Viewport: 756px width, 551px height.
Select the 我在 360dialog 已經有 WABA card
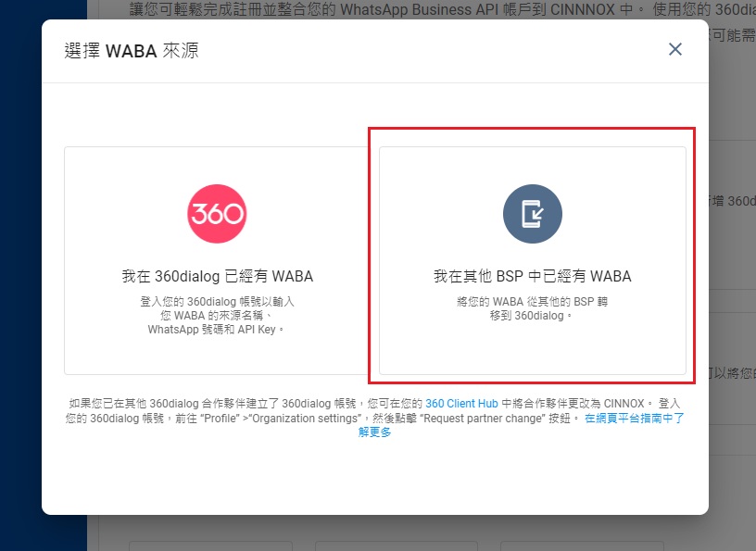point(217,261)
